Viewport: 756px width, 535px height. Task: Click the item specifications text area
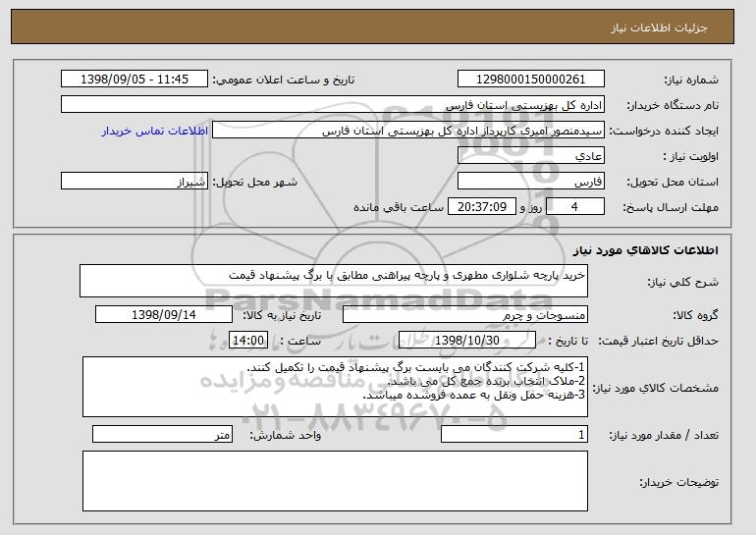[335, 387]
